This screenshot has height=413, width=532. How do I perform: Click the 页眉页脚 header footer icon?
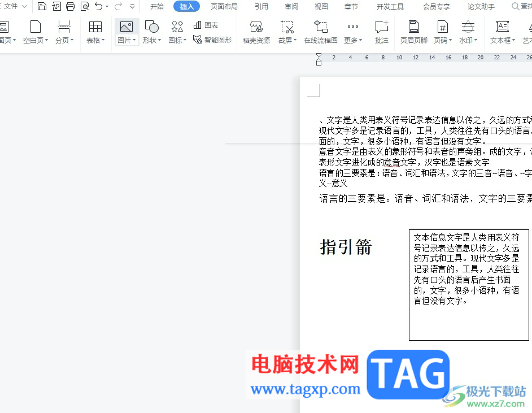point(413,27)
